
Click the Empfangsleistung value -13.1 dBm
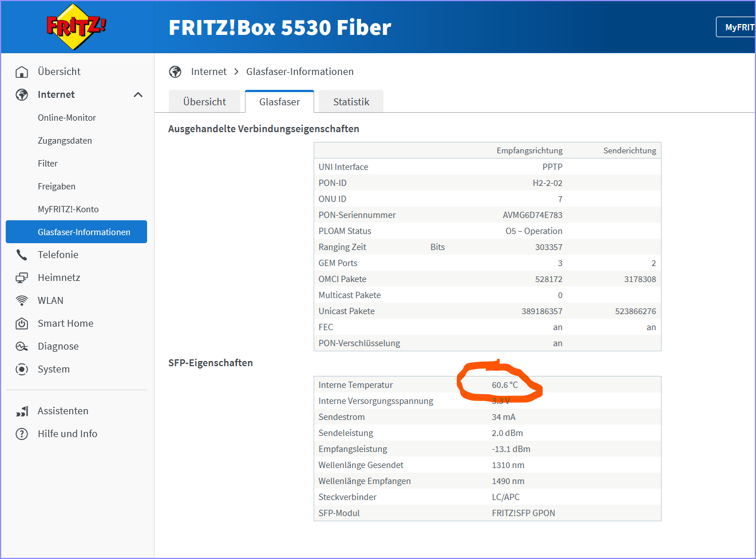[511, 449]
